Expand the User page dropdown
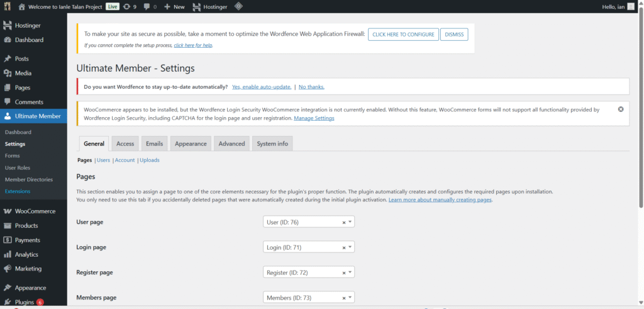 (x=350, y=223)
